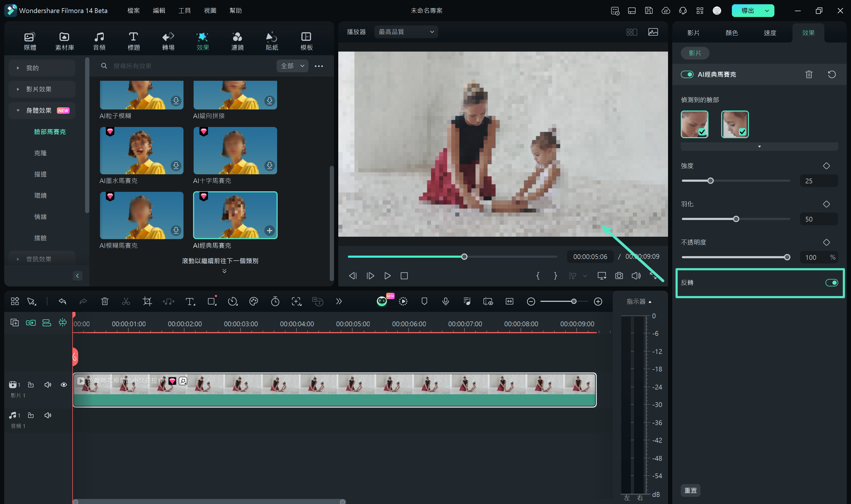Open the 貼紙 stickers panel

[272, 41]
